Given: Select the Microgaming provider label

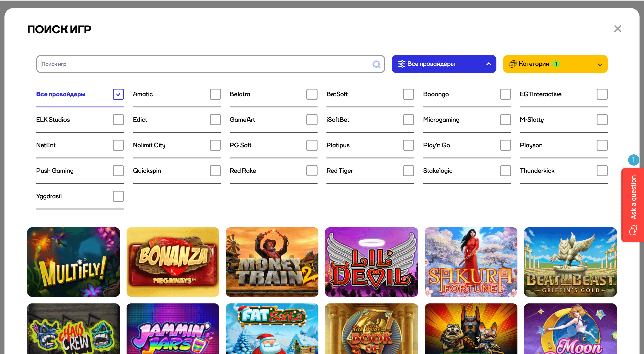Looking at the screenshot, I should [441, 119].
